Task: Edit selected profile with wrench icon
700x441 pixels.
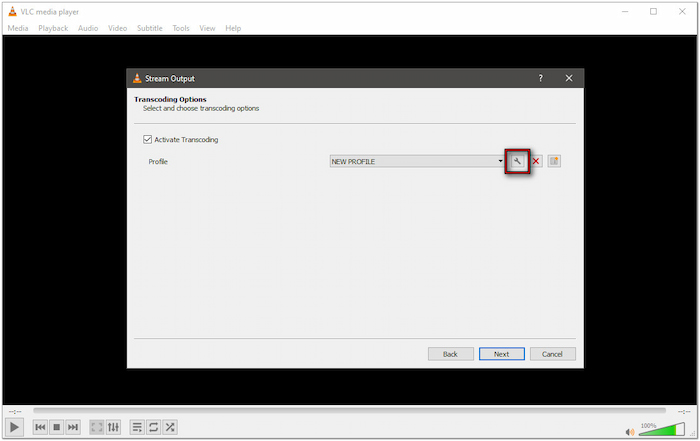Action: [517, 162]
